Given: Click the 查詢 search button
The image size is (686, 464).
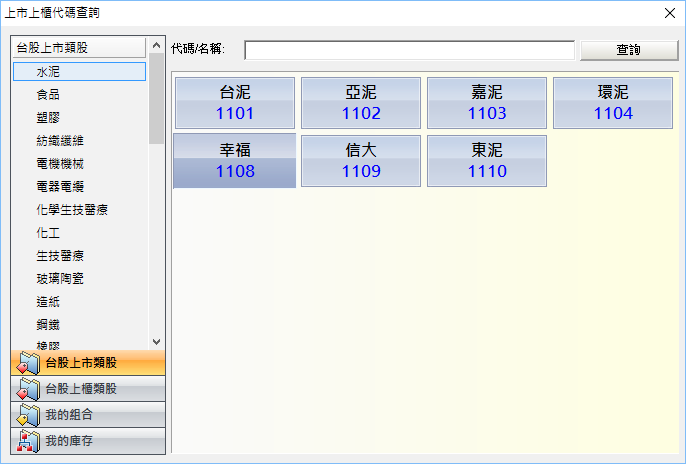Looking at the screenshot, I should [x=628, y=50].
